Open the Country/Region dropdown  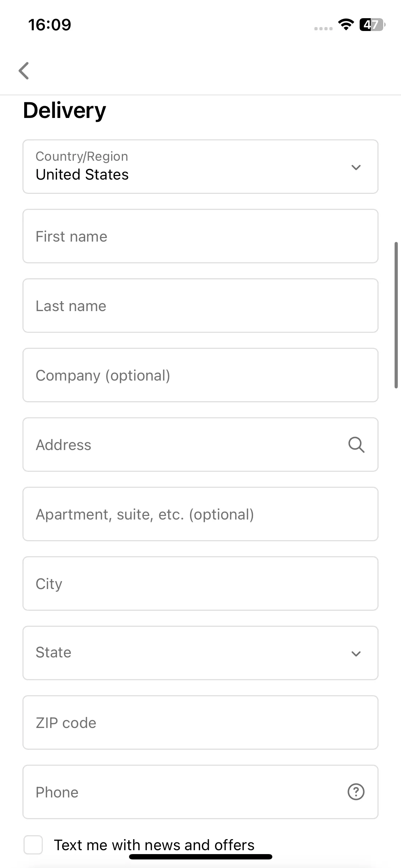point(200,167)
